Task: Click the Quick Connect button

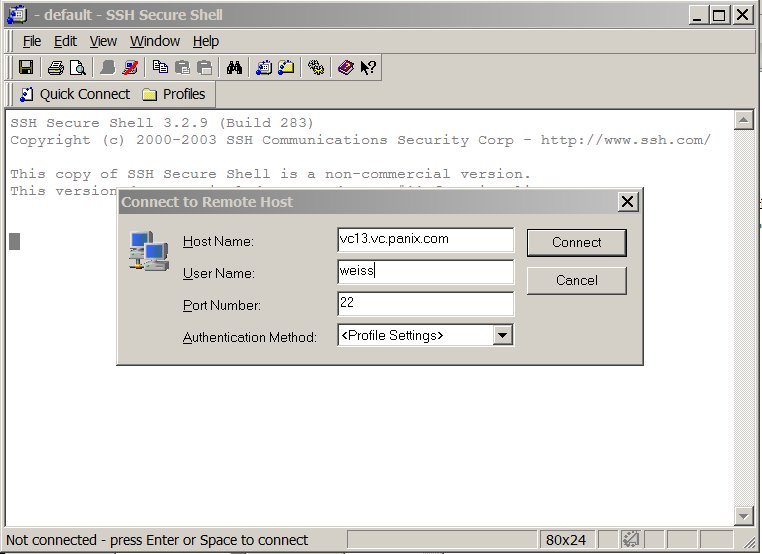Action: (75, 94)
